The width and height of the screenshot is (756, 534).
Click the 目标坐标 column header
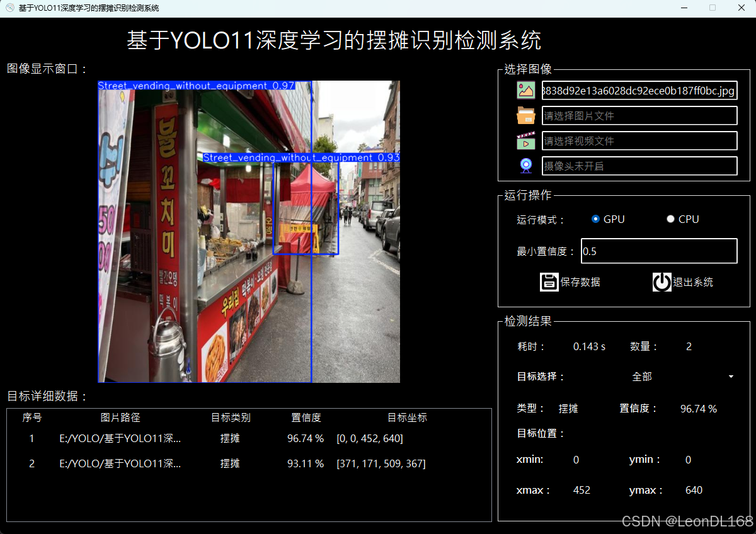pyautogui.click(x=407, y=418)
